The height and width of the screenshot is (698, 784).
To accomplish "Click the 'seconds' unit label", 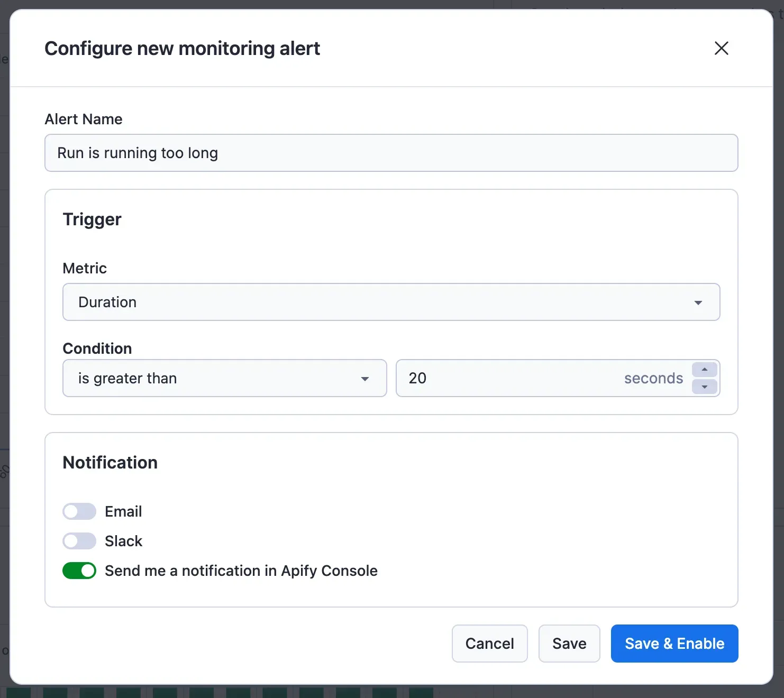I will pyautogui.click(x=654, y=378).
